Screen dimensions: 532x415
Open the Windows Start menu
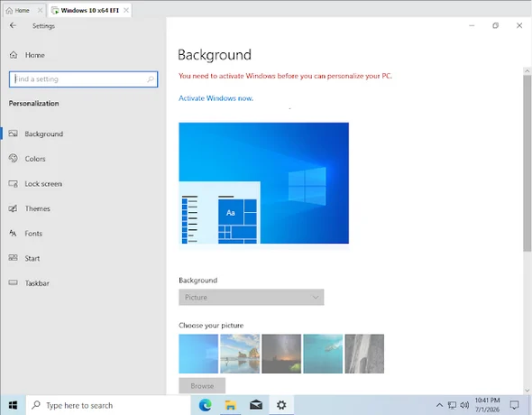click(x=13, y=405)
